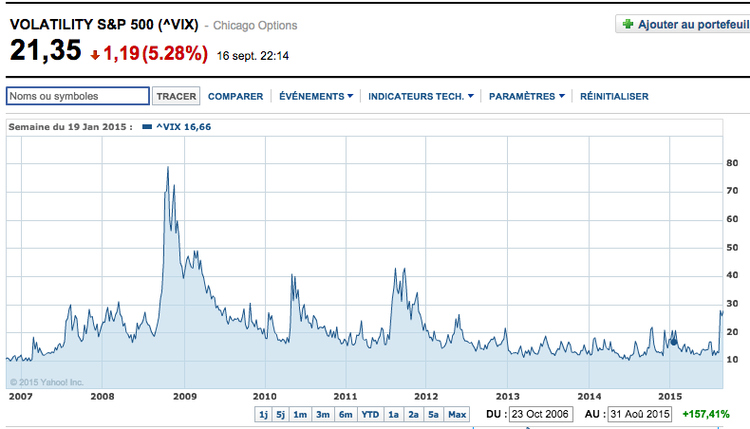
Task: Select the 5j time range
Action: 280,414
